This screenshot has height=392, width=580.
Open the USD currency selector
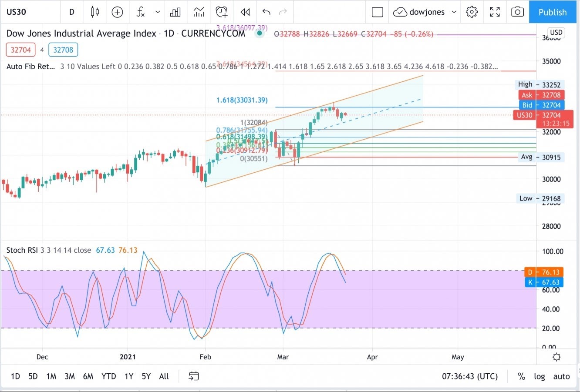(556, 33)
